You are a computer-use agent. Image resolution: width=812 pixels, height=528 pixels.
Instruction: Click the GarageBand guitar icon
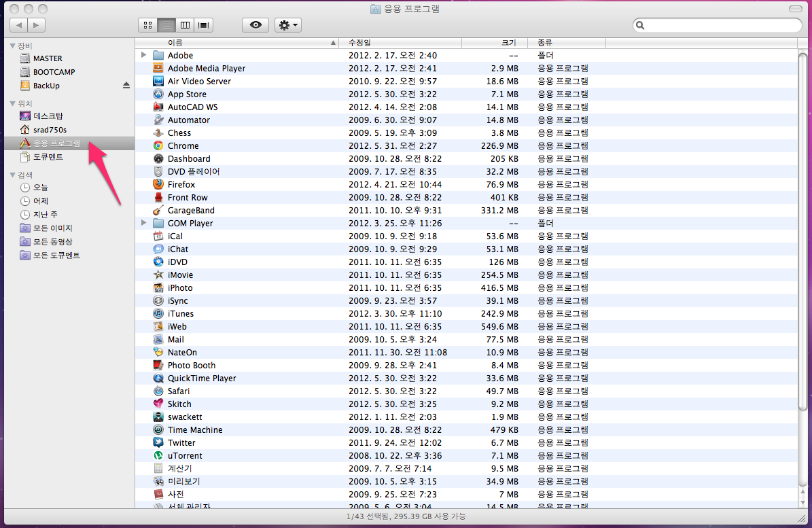tap(158, 210)
